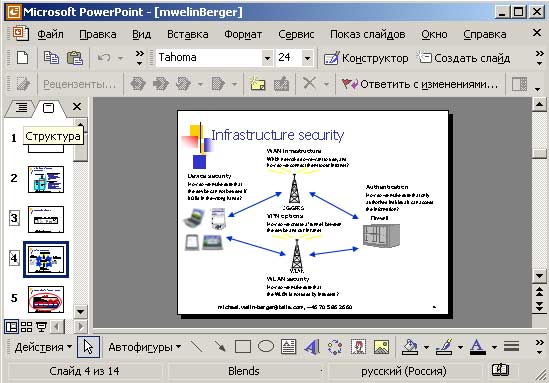Open the Konstruktor (Design) pane
The width and height of the screenshot is (549, 383).
pyautogui.click(x=366, y=58)
